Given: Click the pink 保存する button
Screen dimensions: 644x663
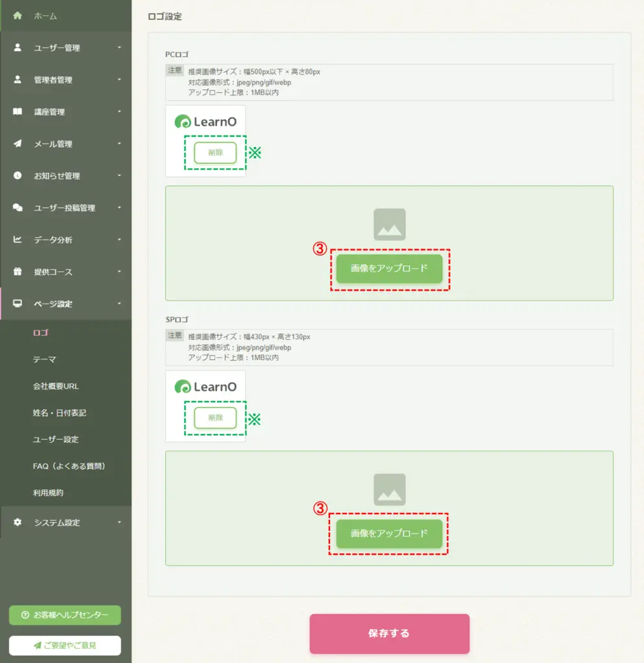Looking at the screenshot, I should (389, 633).
